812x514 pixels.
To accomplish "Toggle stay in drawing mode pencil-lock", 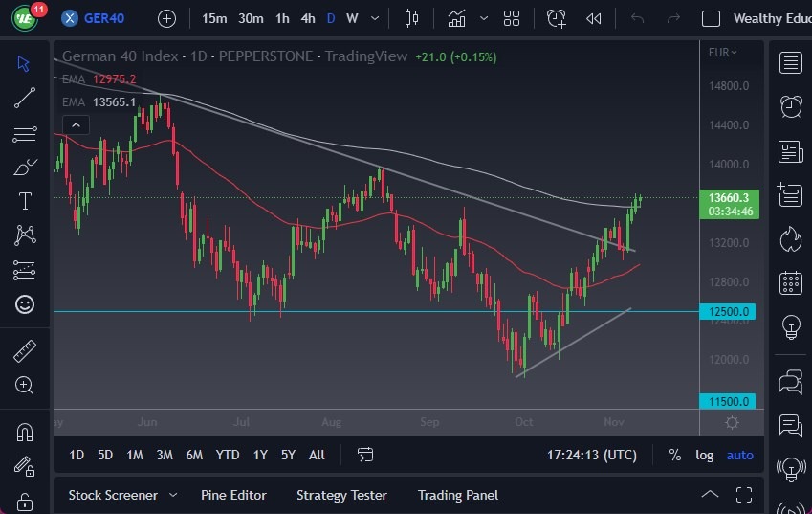I will (24, 466).
